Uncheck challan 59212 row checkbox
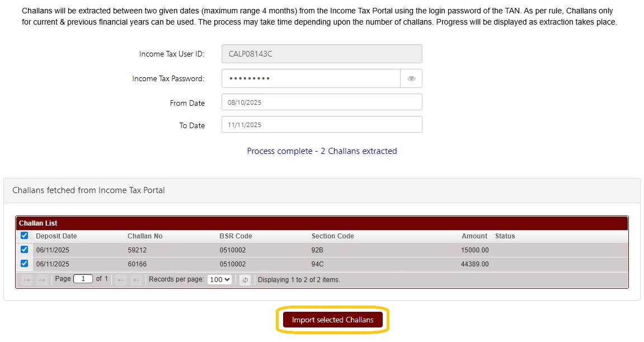The width and height of the screenshot is (644, 342). pyautogui.click(x=24, y=250)
